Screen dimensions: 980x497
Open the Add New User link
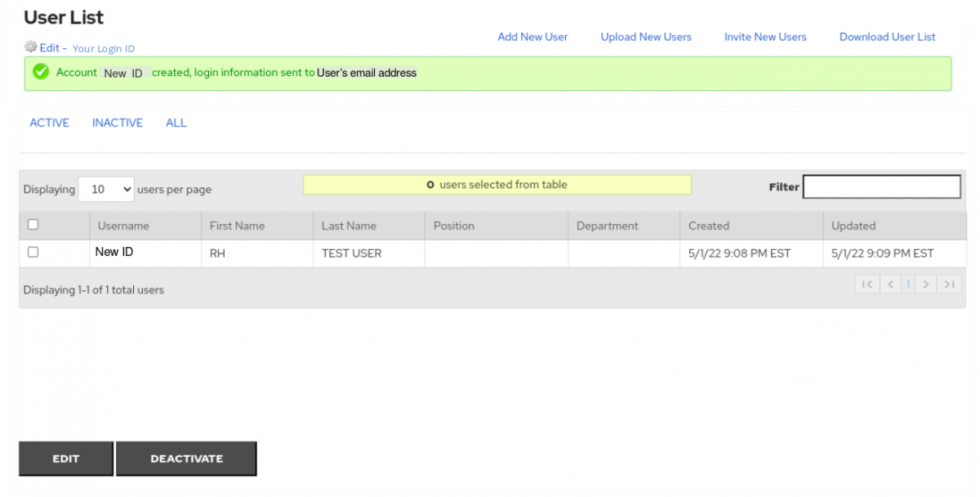[x=532, y=37]
